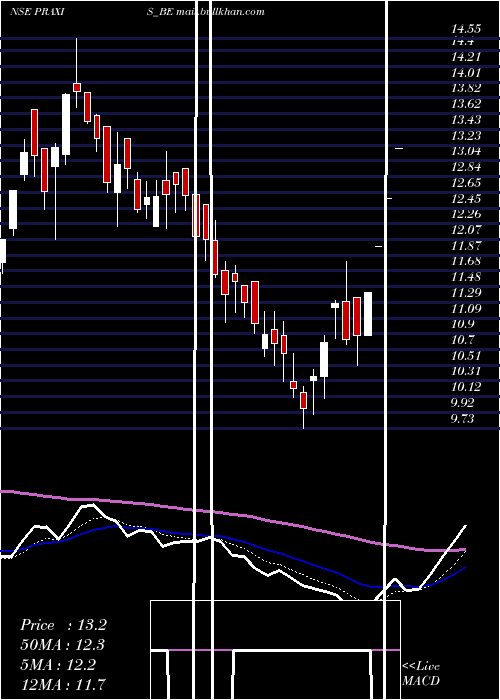Select the 12.45 price axis label
This screenshot has height=700, width=500.
[466, 199]
